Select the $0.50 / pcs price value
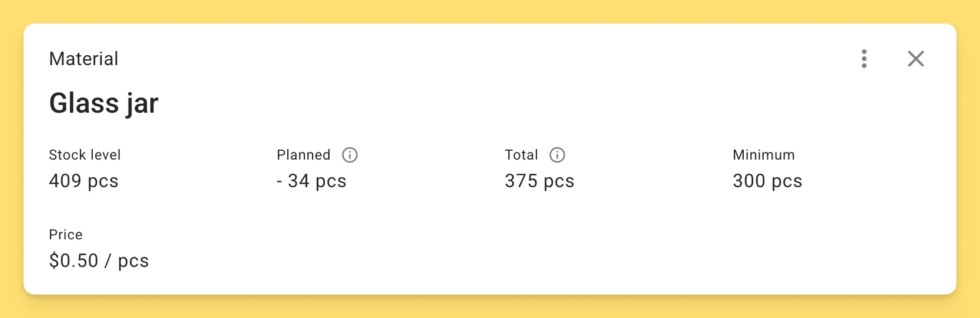980x318 pixels. pyautogui.click(x=99, y=261)
